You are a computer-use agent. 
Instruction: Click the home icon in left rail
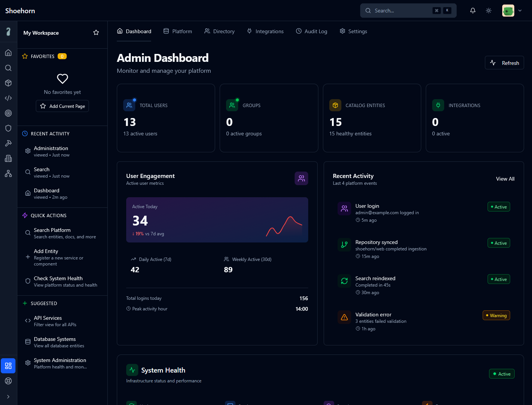8,53
